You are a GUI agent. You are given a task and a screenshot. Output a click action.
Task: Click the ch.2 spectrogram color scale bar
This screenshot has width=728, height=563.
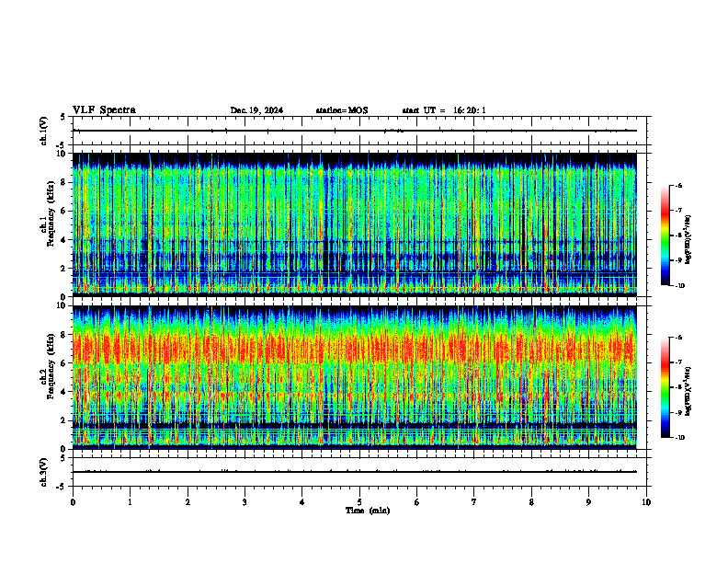665,387
